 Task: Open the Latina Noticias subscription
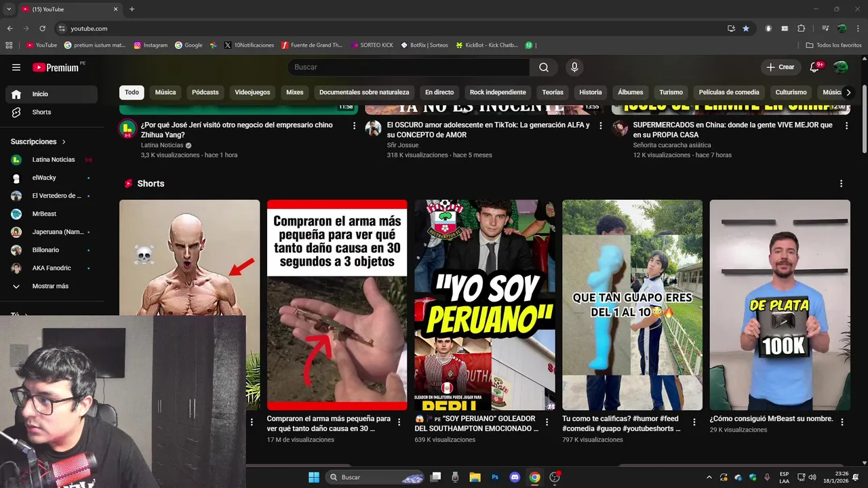[x=52, y=159]
